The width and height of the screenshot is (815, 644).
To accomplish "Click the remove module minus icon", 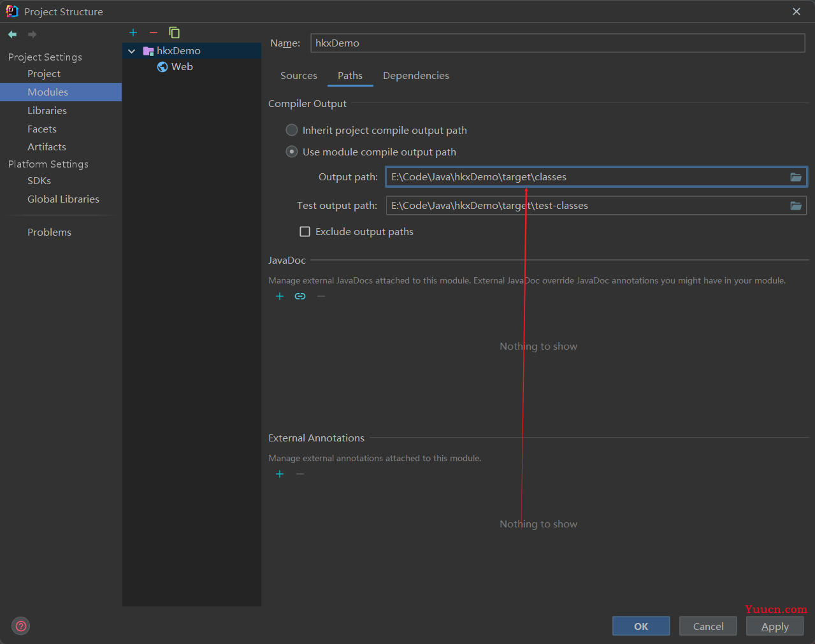I will click(x=154, y=32).
